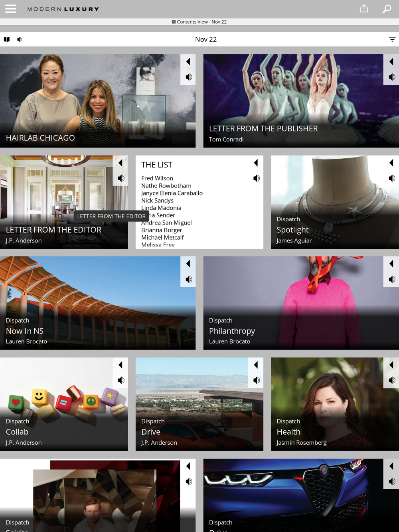
Task: Tap the share icon in header
Action: 364,8
